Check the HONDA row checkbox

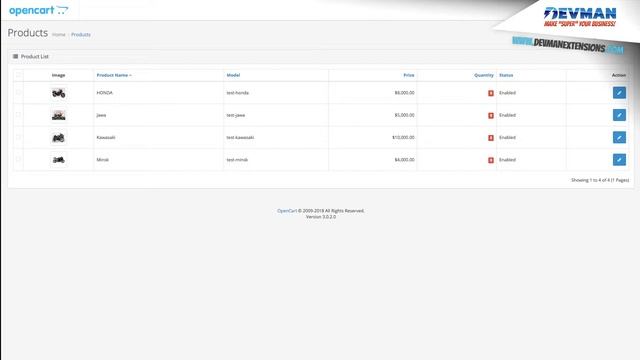tap(18, 93)
